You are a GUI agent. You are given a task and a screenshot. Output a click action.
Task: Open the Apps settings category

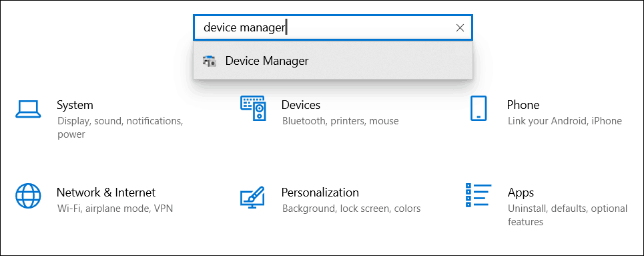[521, 193]
